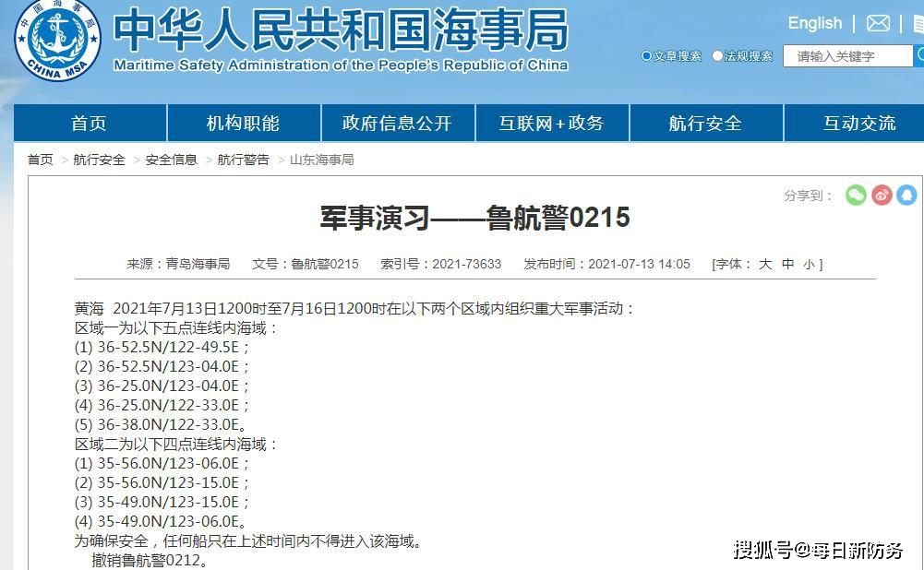
Task: Select the 法规搜索 radio button
Action: (x=717, y=56)
